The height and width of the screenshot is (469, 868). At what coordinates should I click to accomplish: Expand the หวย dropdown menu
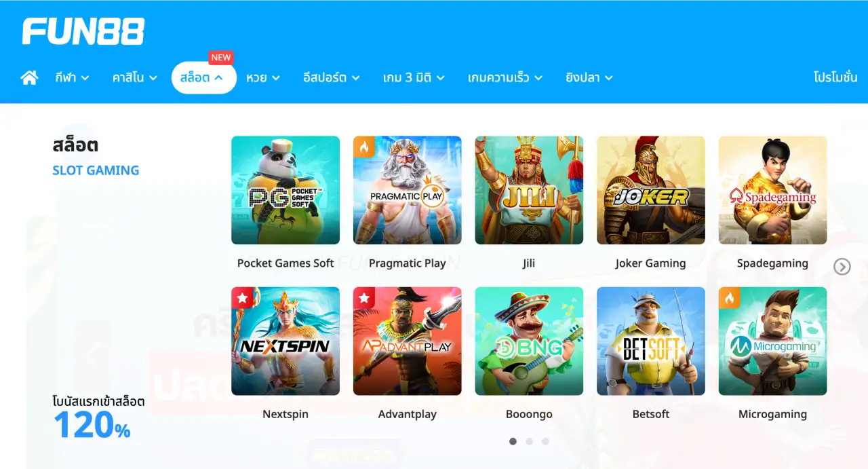(263, 78)
